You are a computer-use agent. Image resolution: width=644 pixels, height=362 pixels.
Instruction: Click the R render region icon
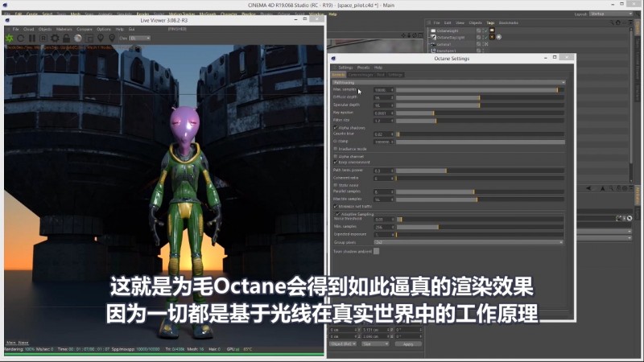click(x=43, y=38)
